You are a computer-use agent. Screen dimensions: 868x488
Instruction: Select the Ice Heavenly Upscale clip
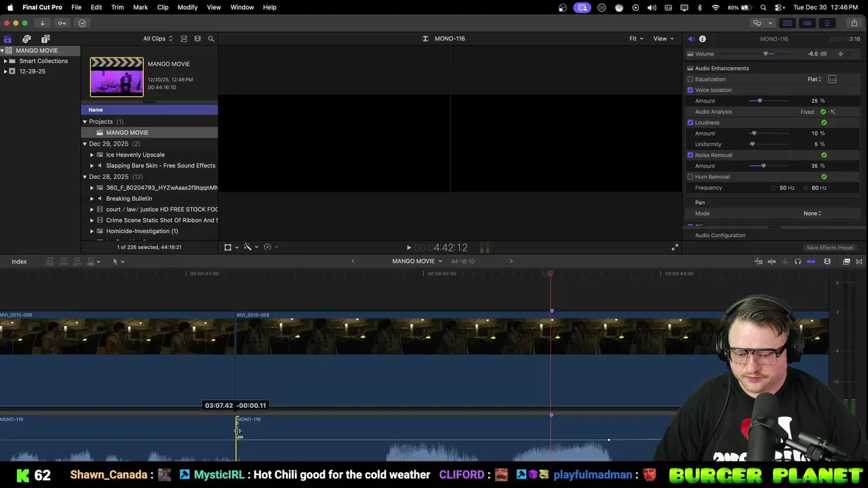pyautogui.click(x=135, y=155)
